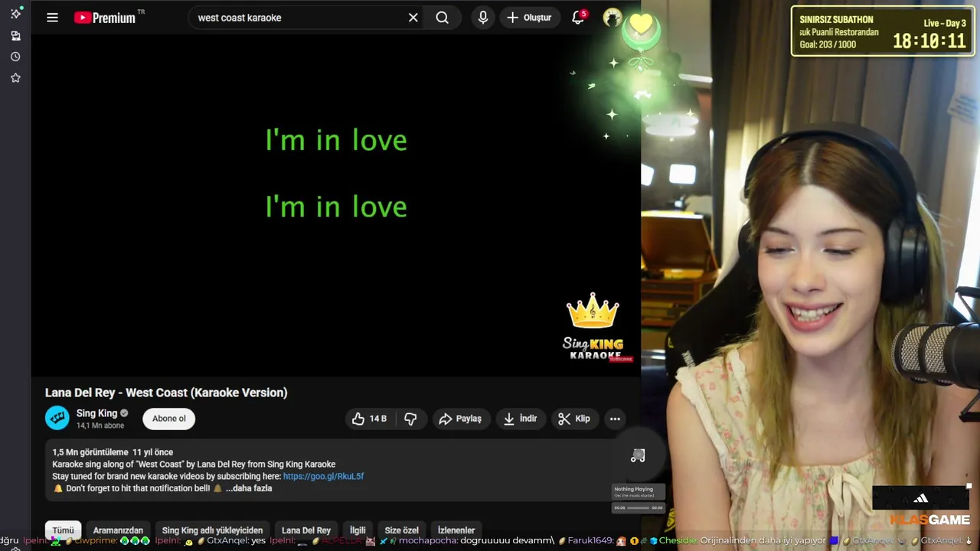Click the '1,5 Mn görüntüleme' view count text
The height and width of the screenshot is (551, 980).
(90, 452)
